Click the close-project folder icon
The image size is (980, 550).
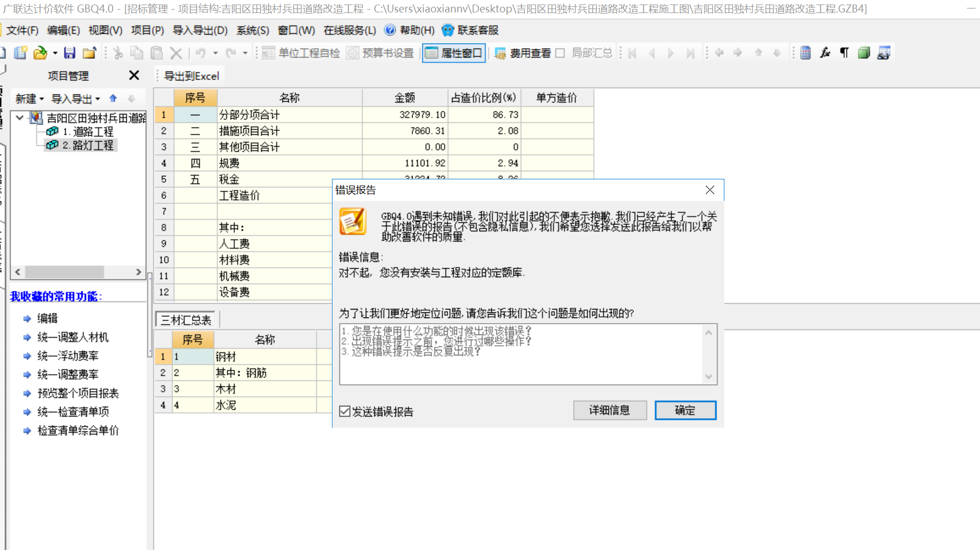click(89, 53)
